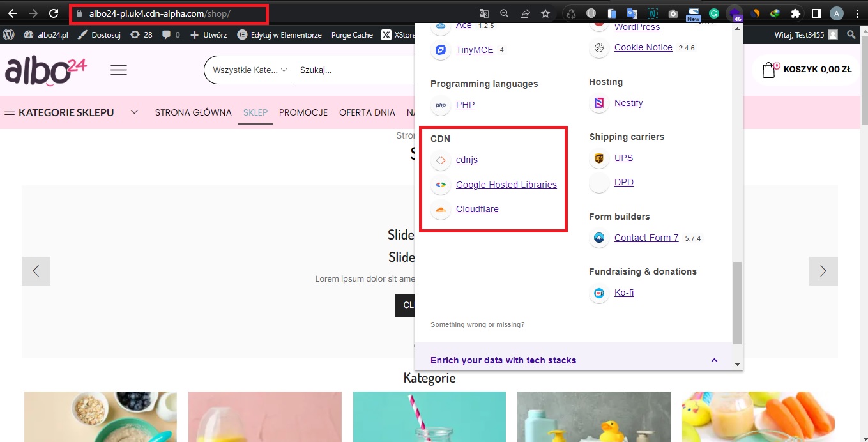Viewport: 868px width, 442px height.
Task: Open Witaj, Test3455 account menu
Action: click(806, 35)
